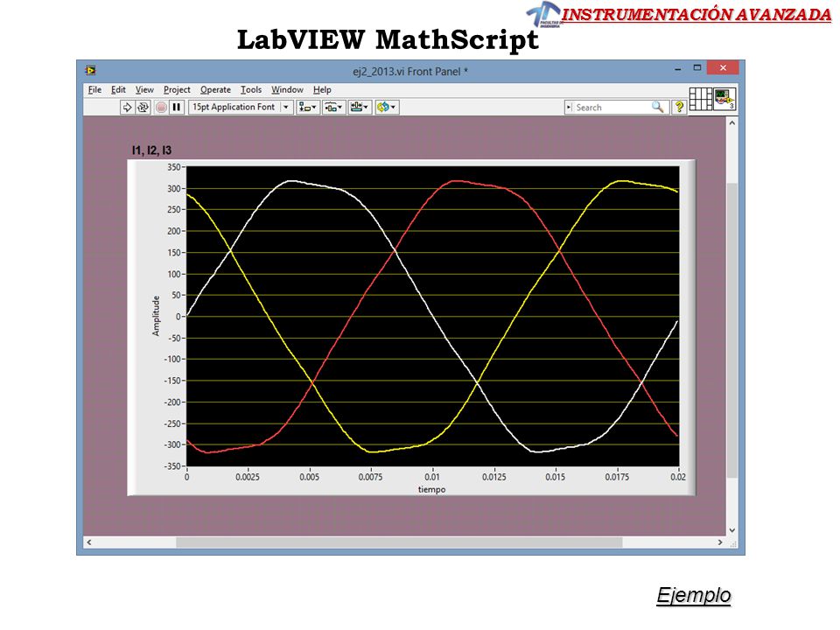Close the ej2_2013.vi Front Panel window
The height and width of the screenshot is (630, 840).
723,67
